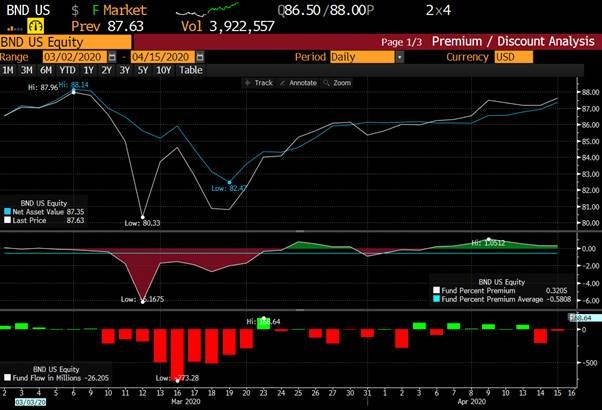Expand the Period Daily dropdown arrow
The width and height of the screenshot is (602, 410).
[x=400, y=57]
